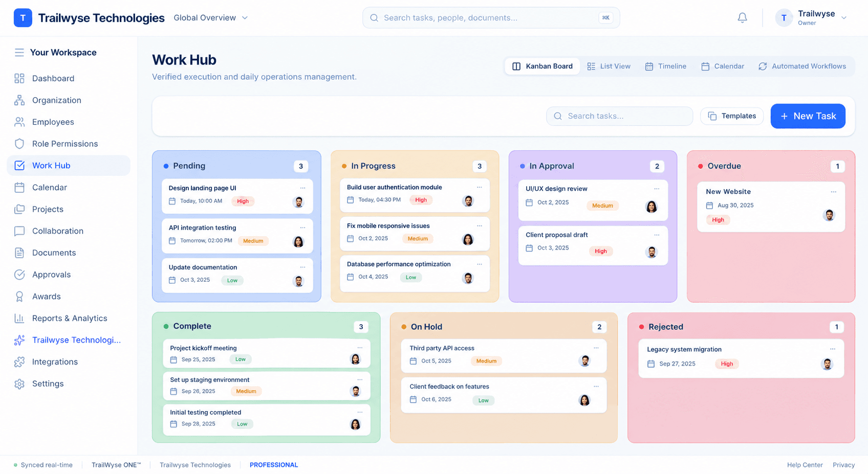This screenshot has height=474, width=868.
Task: Open options menu for Client proposal draft
Action: [657, 235]
